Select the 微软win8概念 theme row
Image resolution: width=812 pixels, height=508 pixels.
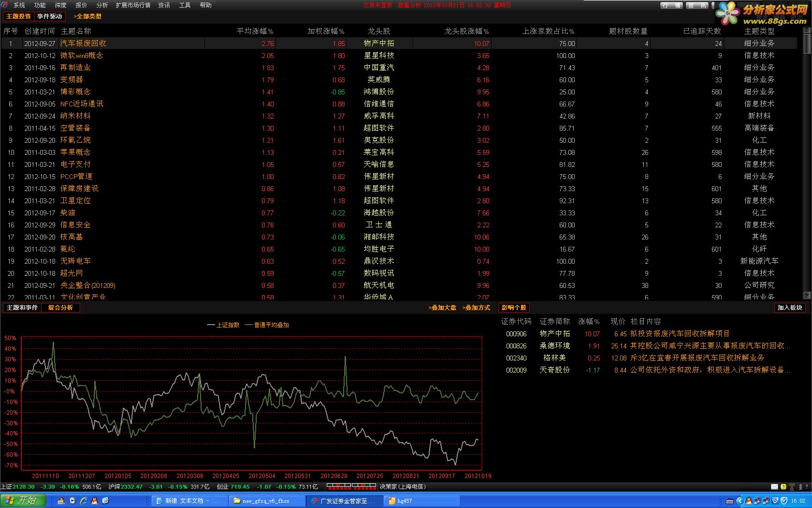tap(399, 56)
